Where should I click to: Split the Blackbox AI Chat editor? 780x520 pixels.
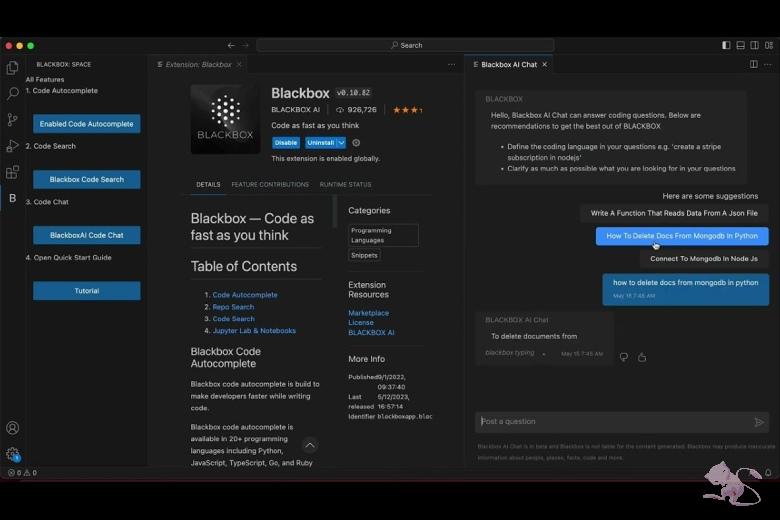click(x=754, y=64)
